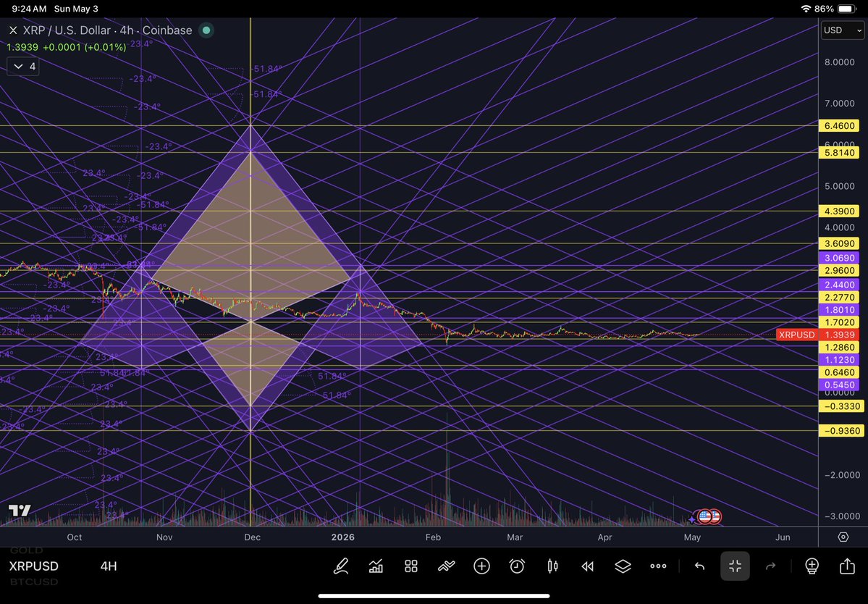
Task: Select the 3.0690 purple price label
Action: click(839, 258)
